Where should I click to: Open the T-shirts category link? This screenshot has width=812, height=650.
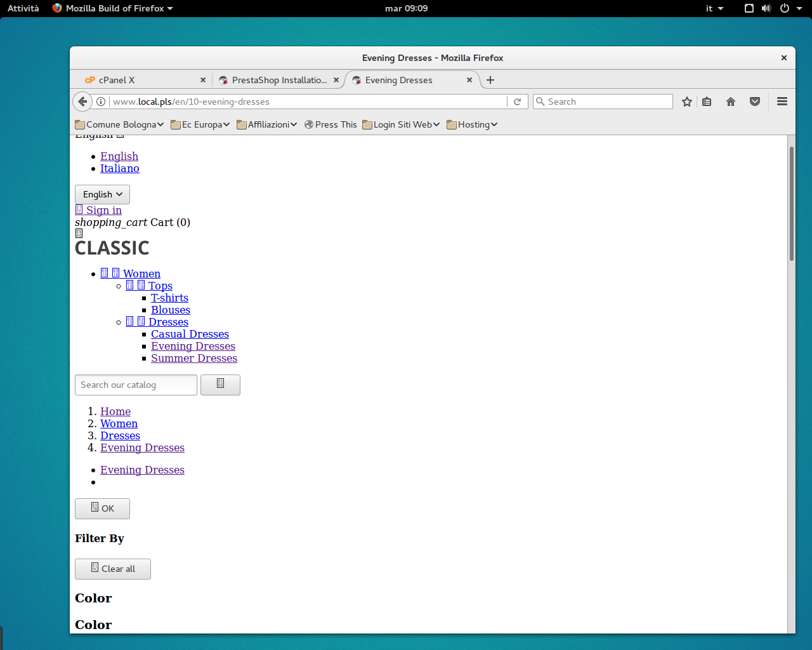(x=169, y=298)
